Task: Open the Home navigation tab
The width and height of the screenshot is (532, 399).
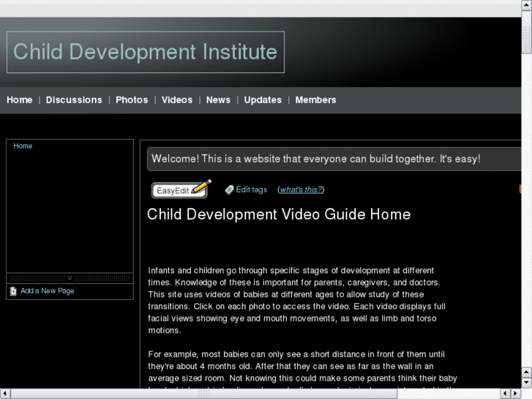Action: [19, 100]
